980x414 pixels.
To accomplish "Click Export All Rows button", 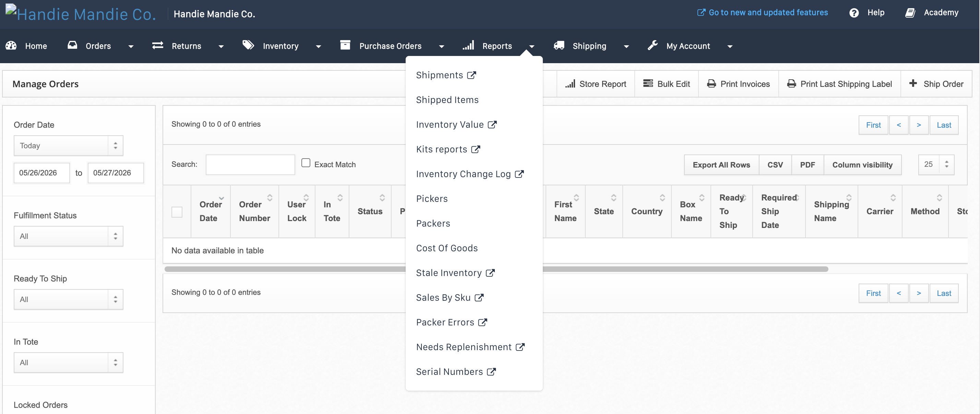I will point(721,164).
